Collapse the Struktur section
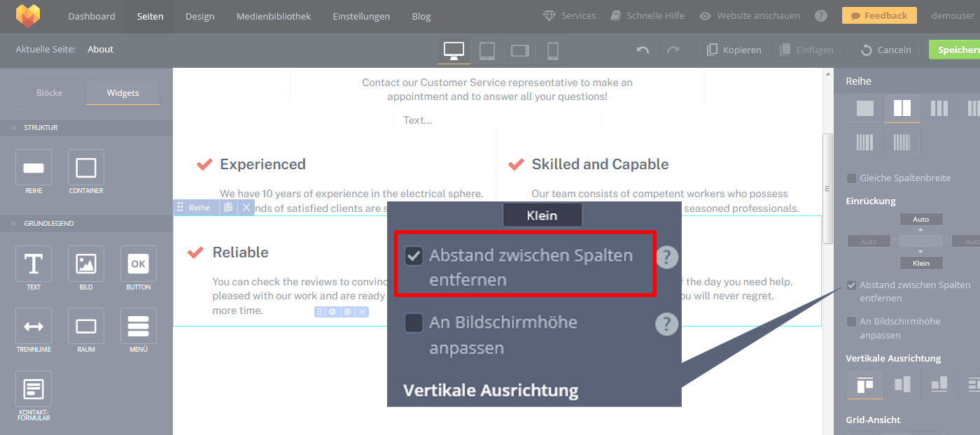 (x=13, y=128)
